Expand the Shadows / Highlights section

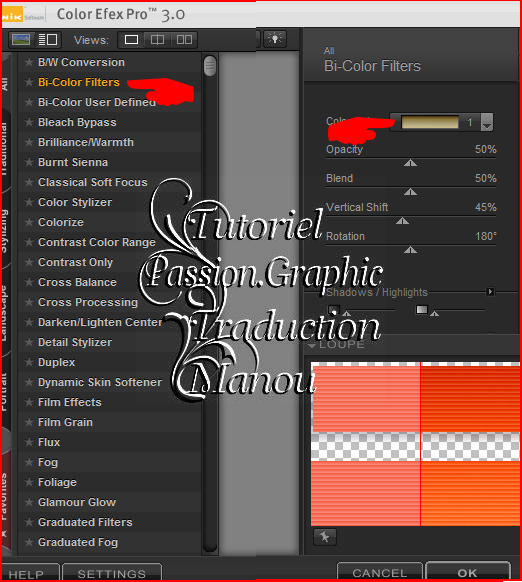pos(490,292)
